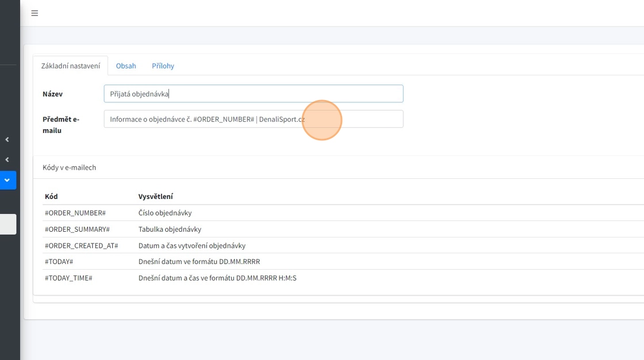Click the Vysvětlení column header
The image size is (644, 360).
[156, 197]
